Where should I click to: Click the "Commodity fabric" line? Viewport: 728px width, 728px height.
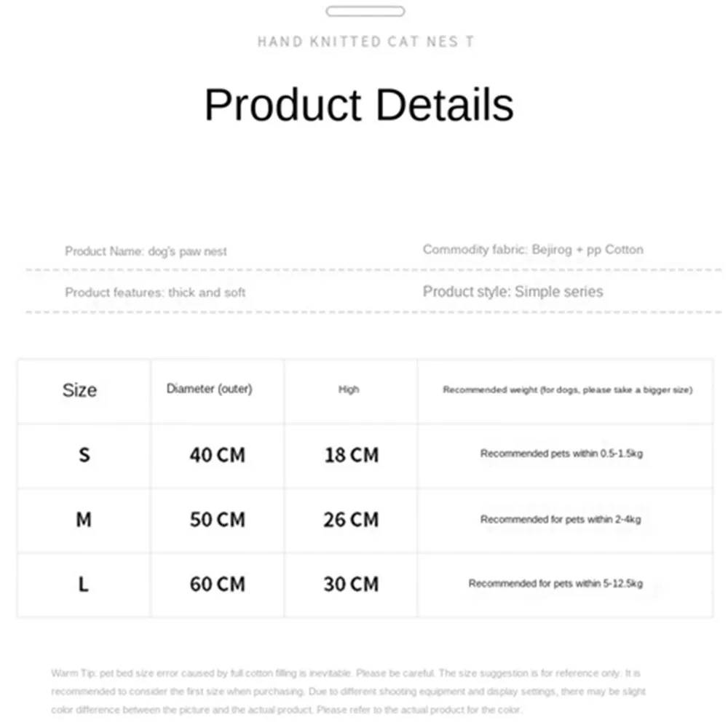(x=533, y=250)
